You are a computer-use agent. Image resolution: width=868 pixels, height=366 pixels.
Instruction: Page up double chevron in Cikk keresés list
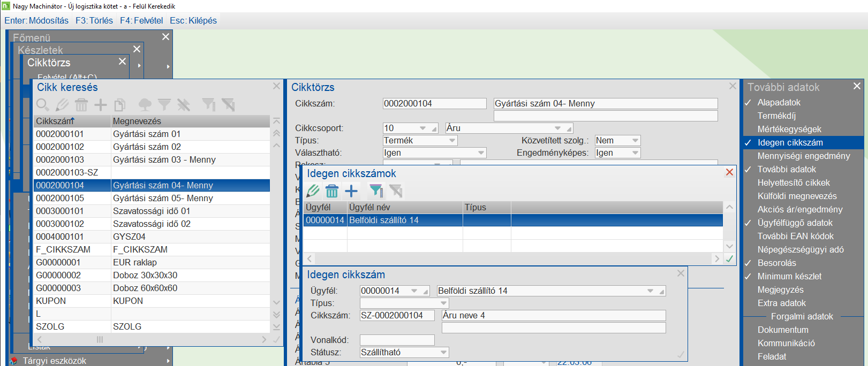[x=277, y=133]
